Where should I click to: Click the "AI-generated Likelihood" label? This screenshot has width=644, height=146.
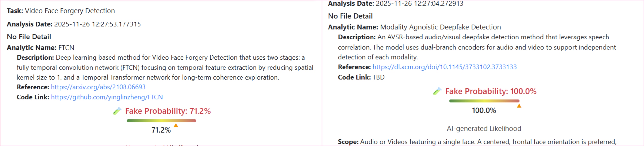[484, 128]
